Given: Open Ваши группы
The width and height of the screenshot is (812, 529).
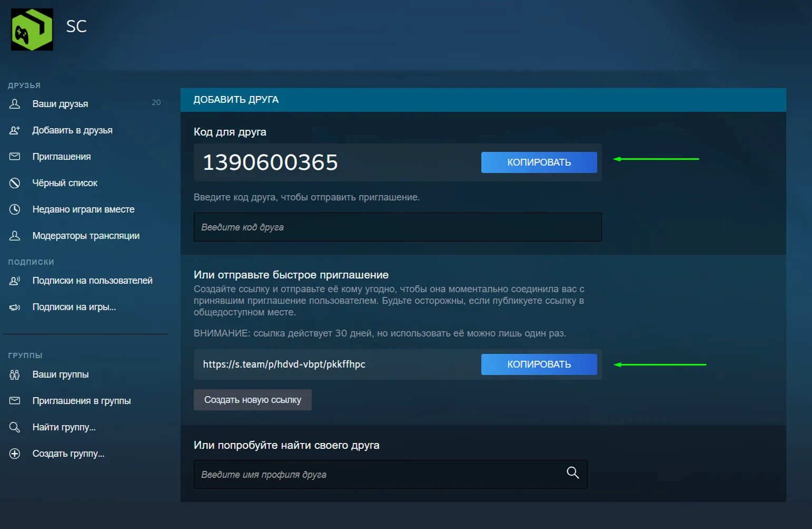Looking at the screenshot, I should coord(61,374).
